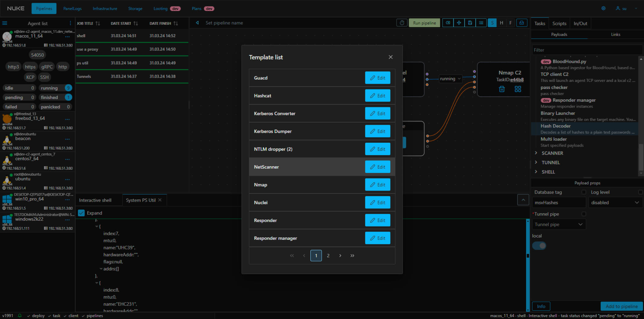
Task: Tick the Database tag checkbox
Action: 584,192
